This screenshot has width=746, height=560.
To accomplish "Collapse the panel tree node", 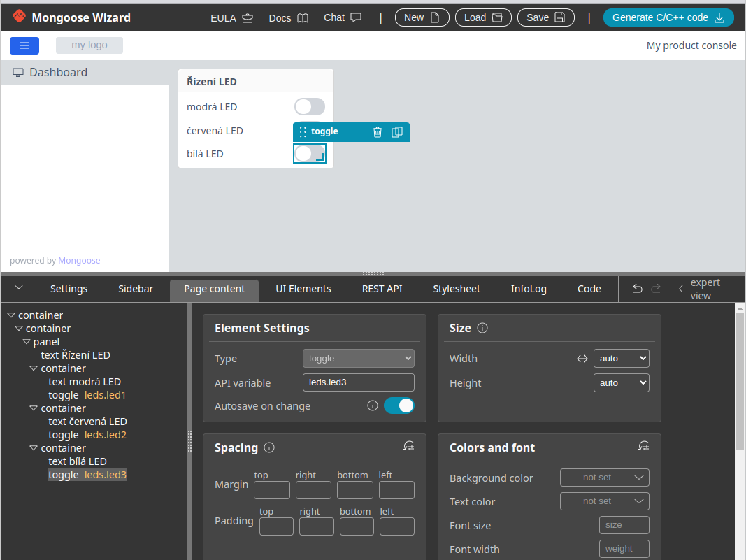I will point(26,342).
